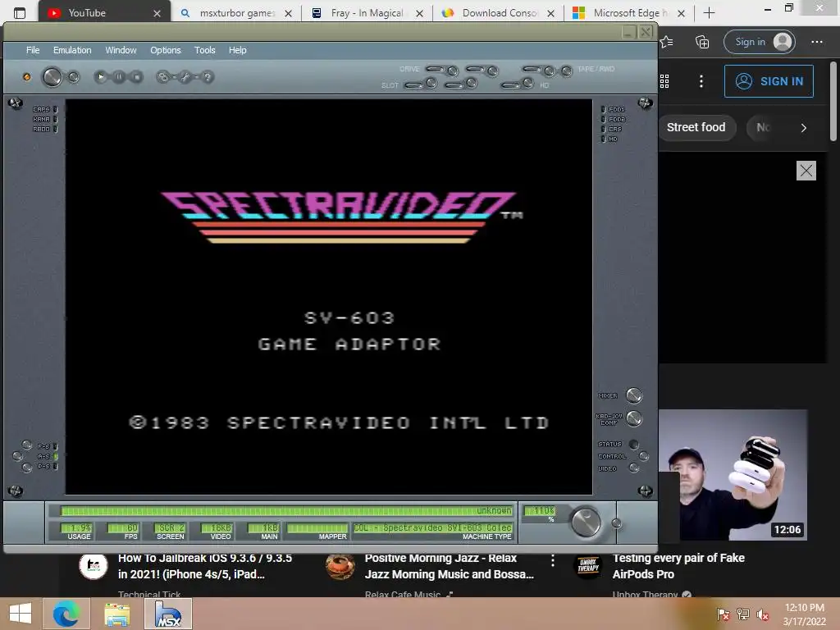Click the link-shaped icon left of wrench
Screen dimensions: 840x630
(162, 77)
